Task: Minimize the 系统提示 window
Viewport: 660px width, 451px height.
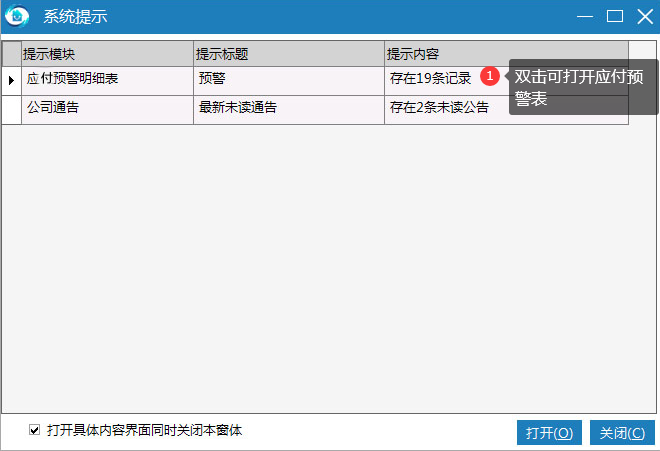Action: [x=585, y=16]
